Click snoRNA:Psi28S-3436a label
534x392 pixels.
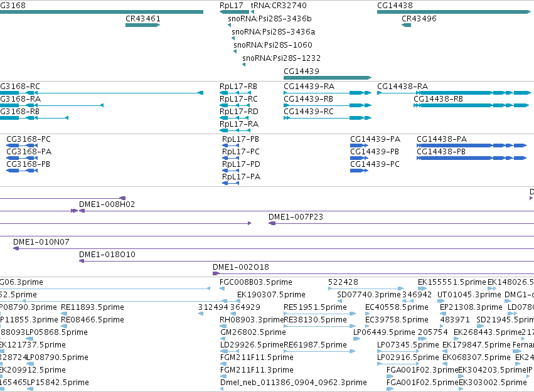[x=273, y=32]
